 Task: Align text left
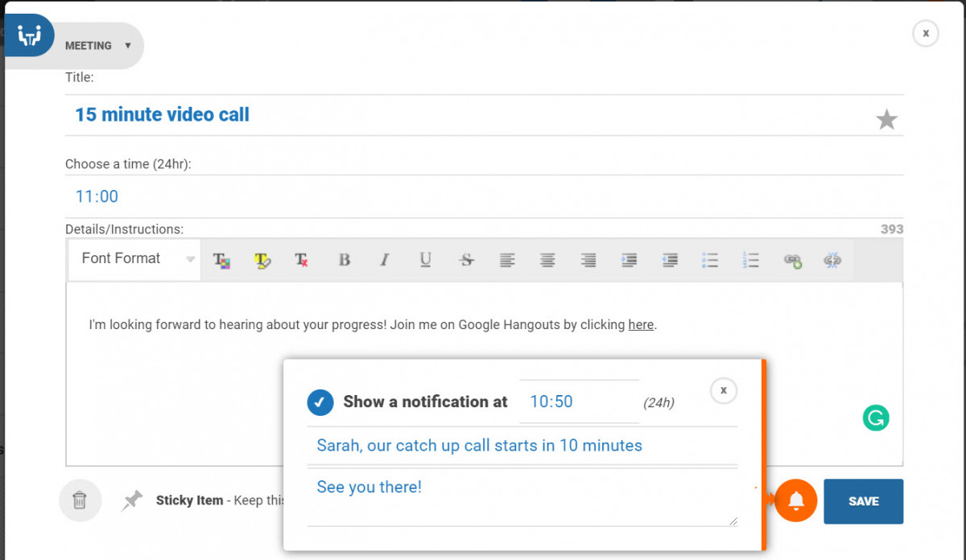tap(507, 260)
